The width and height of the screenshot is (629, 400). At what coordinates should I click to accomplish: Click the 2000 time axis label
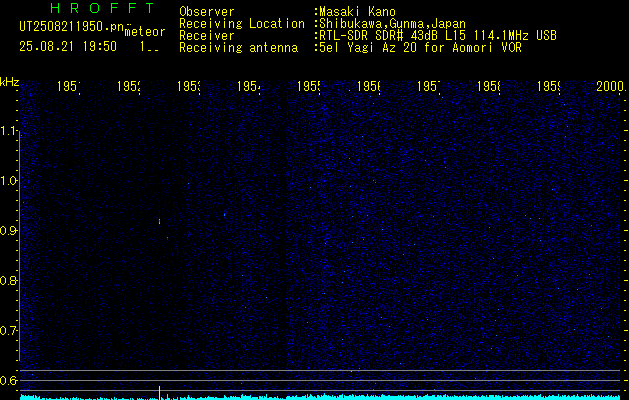pos(611,86)
